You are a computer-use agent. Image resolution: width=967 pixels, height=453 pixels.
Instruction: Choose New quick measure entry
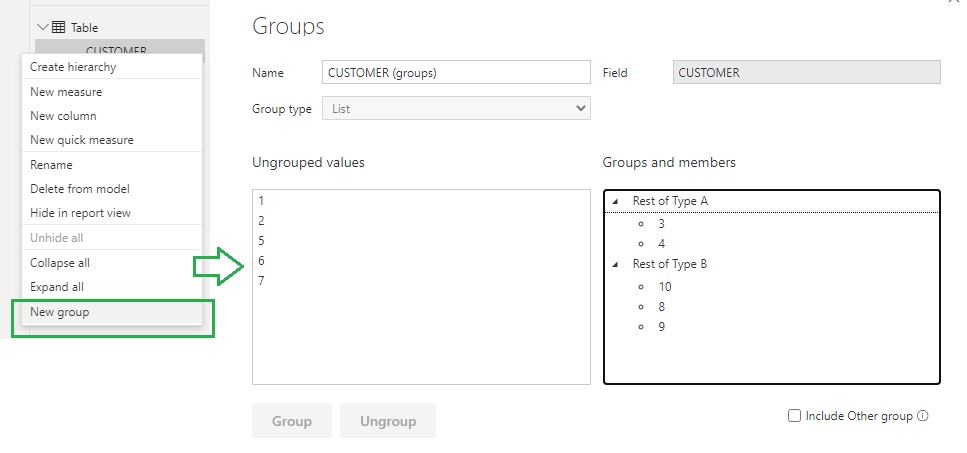[x=112, y=140]
